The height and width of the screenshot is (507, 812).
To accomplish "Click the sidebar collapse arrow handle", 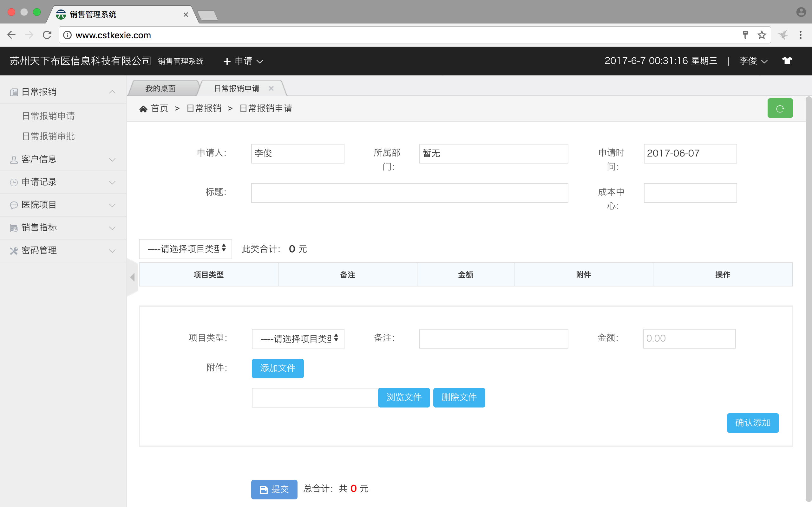I will [x=132, y=277].
